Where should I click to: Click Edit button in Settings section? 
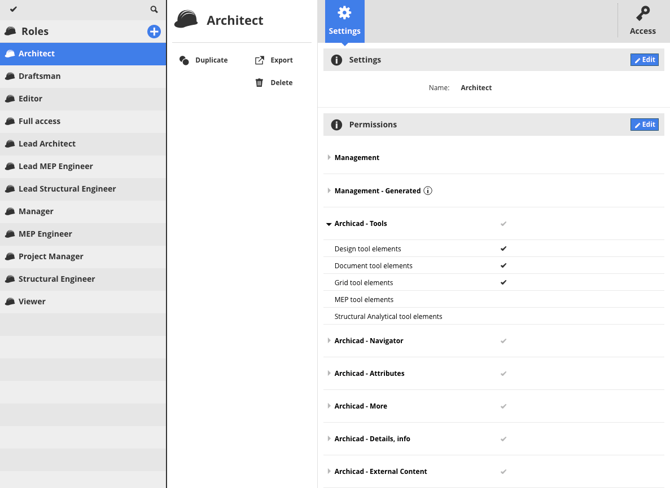coord(644,60)
